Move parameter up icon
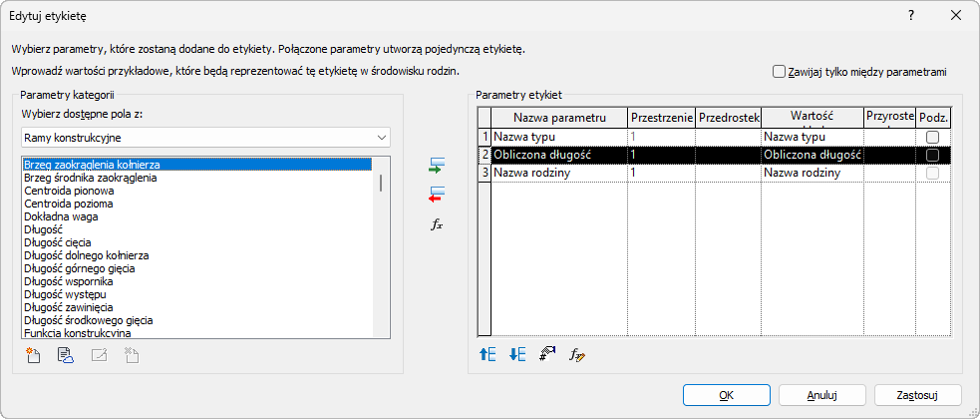This screenshot has width=980, height=419. click(x=488, y=354)
